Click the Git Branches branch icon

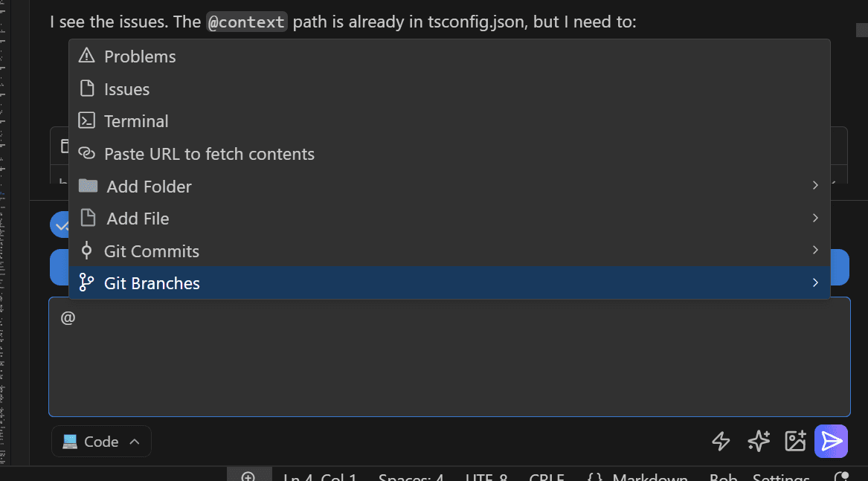(x=87, y=283)
